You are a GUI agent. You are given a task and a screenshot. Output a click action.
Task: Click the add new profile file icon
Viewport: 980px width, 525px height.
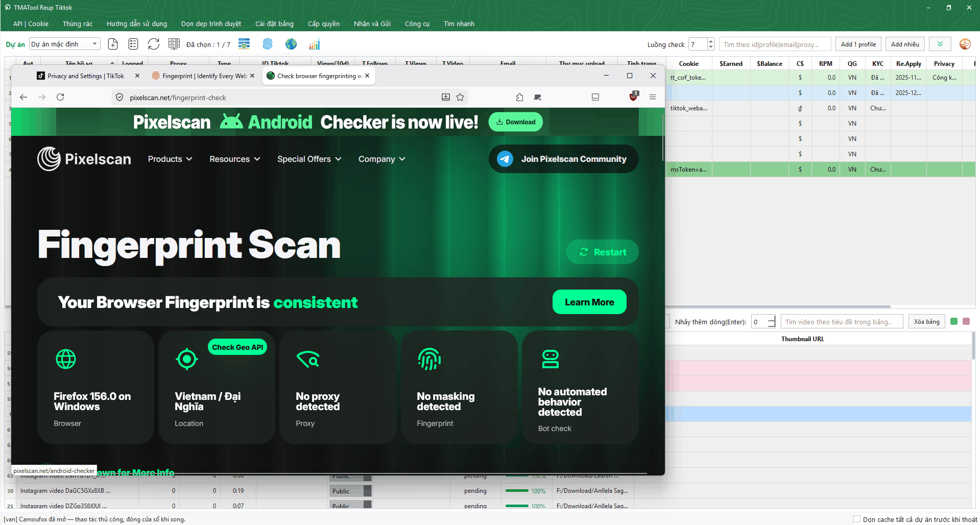pos(113,44)
